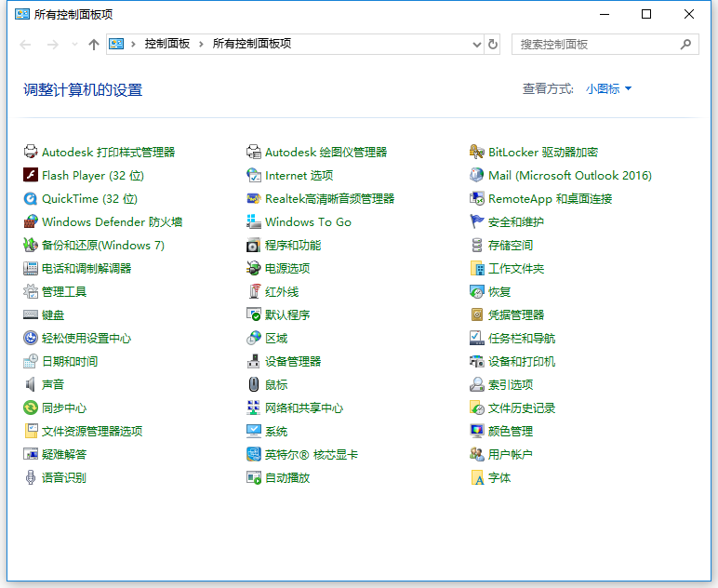Image resolution: width=718 pixels, height=588 pixels.
Task: Open the 疑难解答 troubleshooting link
Action: [64, 454]
